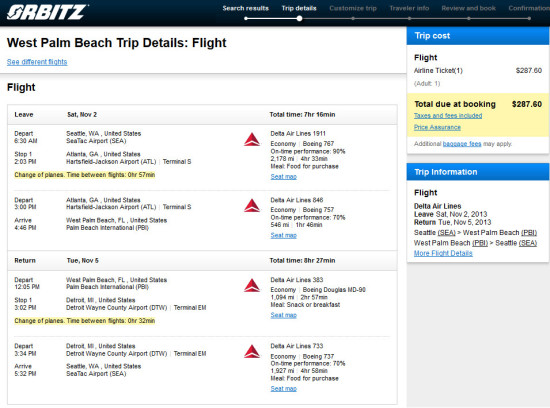Screen dimensions: 550x408
Task: Open the Price Assurance link
Action: [x=437, y=127]
